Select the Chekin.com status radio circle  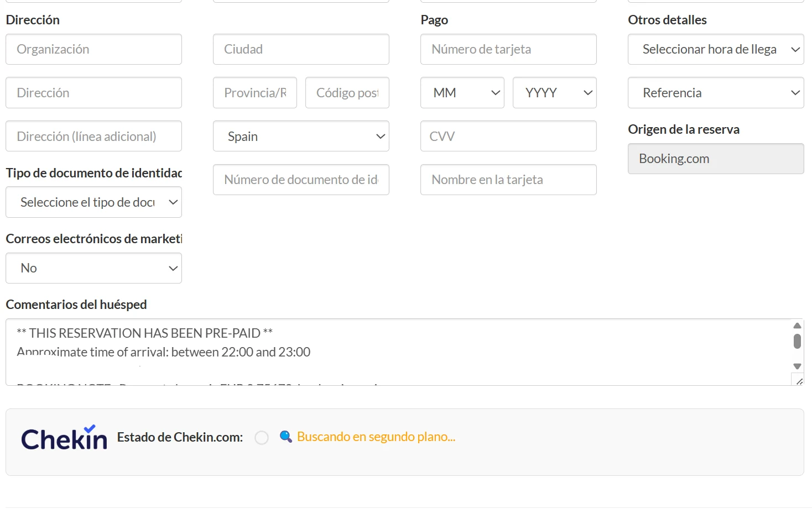[262, 438]
